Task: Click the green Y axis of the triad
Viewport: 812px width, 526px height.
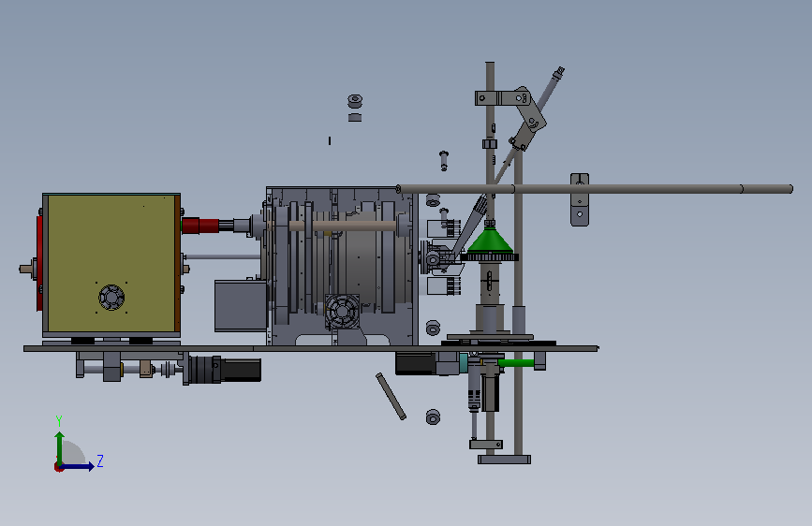Action: 60,448
